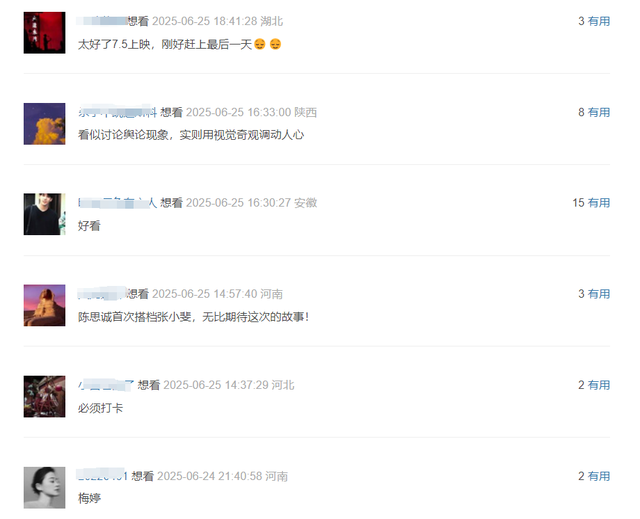This screenshot has width=640, height=519.
Task: Open the username above 必须打卡
Action: pos(106,385)
